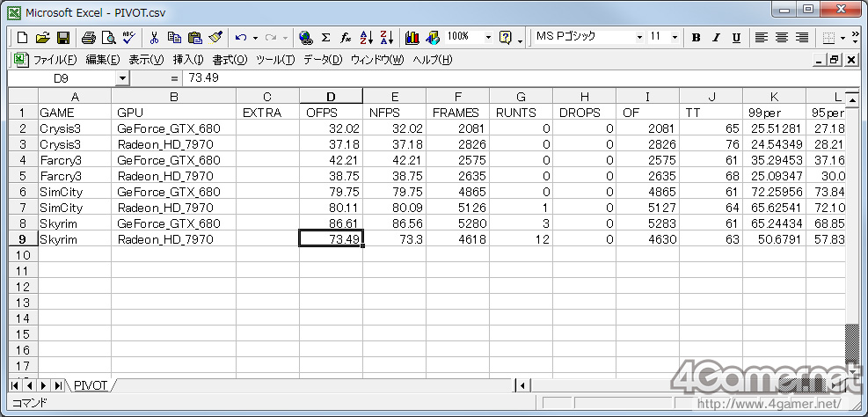Image resolution: width=868 pixels, height=417 pixels.
Task: Click the Edit Formula equals button
Action: point(175,78)
